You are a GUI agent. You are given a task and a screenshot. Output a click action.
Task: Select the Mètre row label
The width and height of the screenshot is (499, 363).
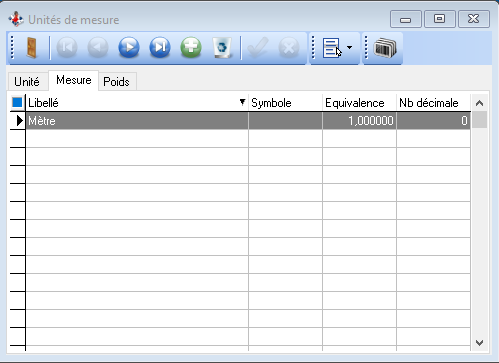pos(42,121)
